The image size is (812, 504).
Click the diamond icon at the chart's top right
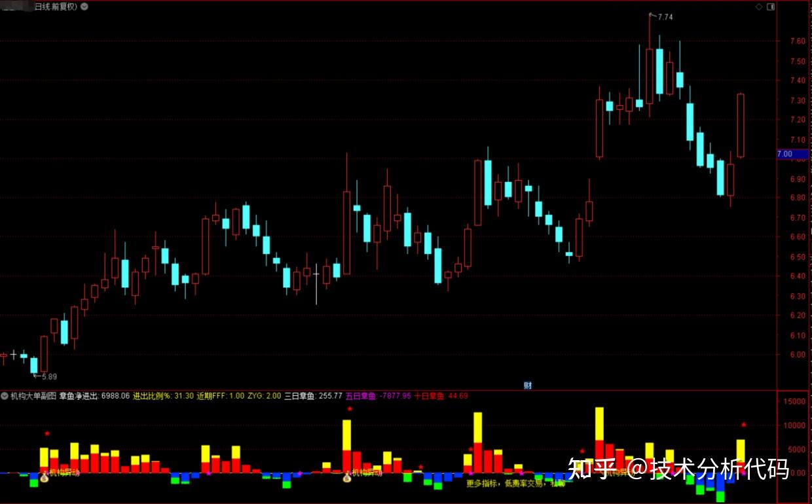tap(758, 7)
